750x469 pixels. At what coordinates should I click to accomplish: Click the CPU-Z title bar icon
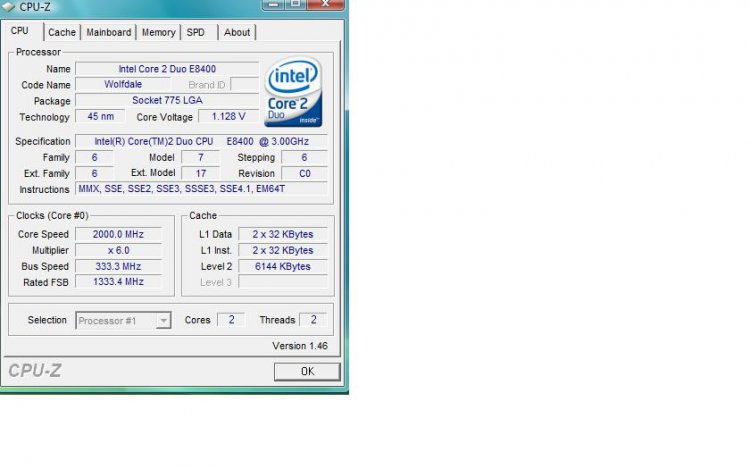pyautogui.click(x=9, y=7)
